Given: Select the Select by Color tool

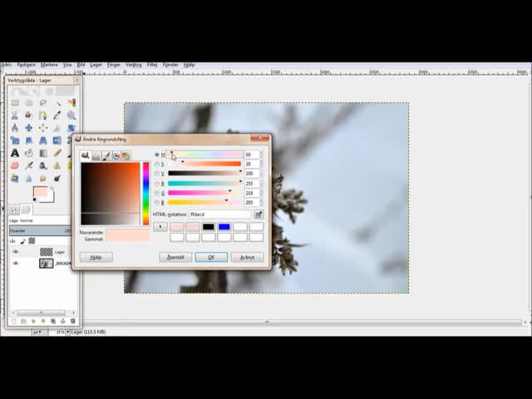Looking at the screenshot, I should [71, 103].
